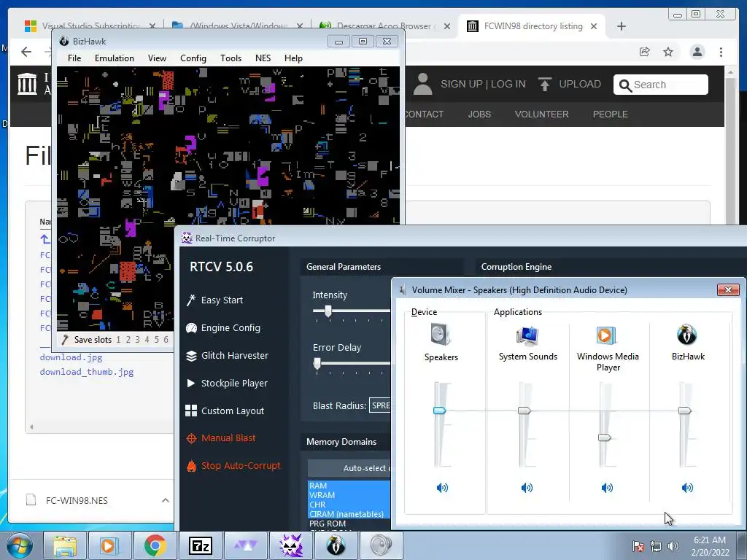
Task: Mute the Speakers device in Volume Mixer
Action: (442, 487)
